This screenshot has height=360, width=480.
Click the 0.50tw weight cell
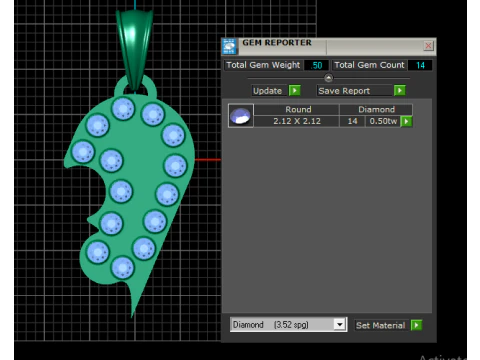[x=383, y=121]
